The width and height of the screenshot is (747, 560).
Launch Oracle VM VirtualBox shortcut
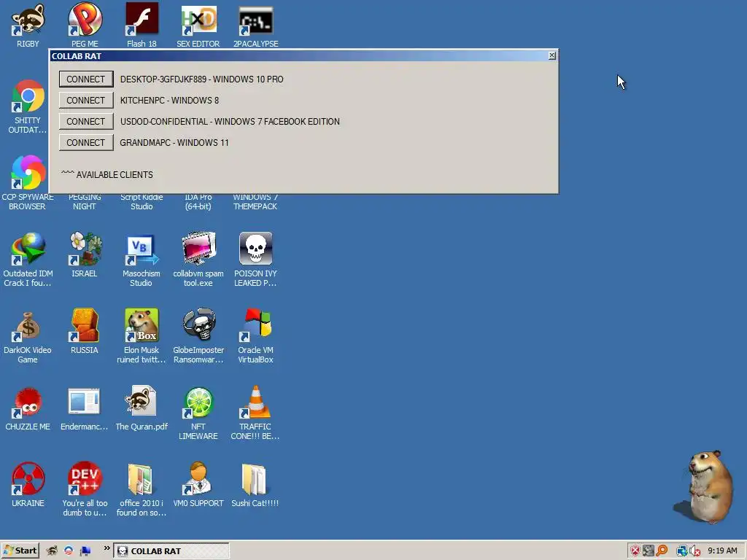tap(256, 326)
